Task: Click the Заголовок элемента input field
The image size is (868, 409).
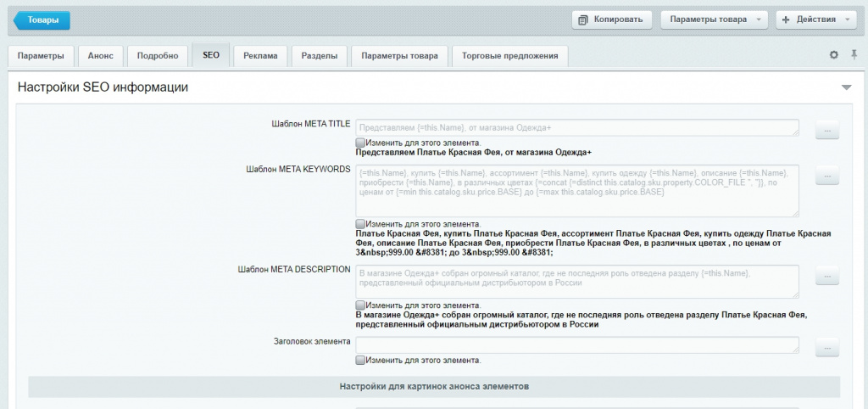Action: [x=577, y=345]
